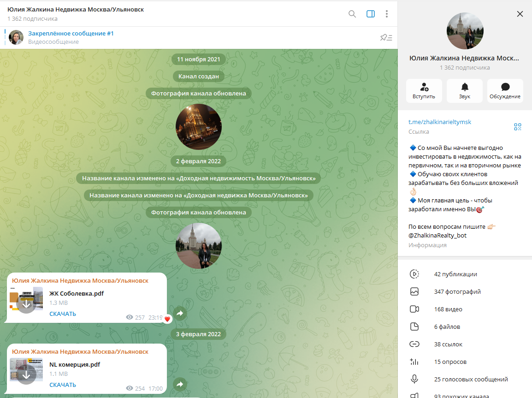Open 6 файлов section

465,327
